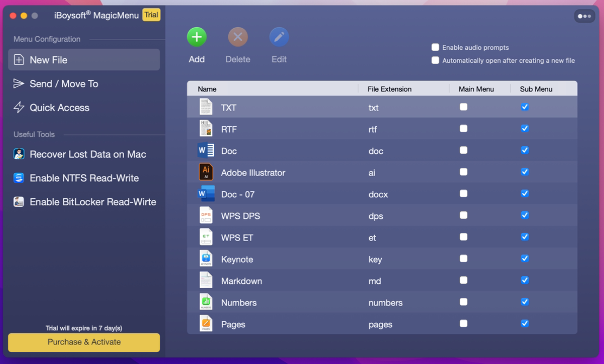
Task: Click the Adobe Illustrator Ai icon
Action: pos(205,172)
